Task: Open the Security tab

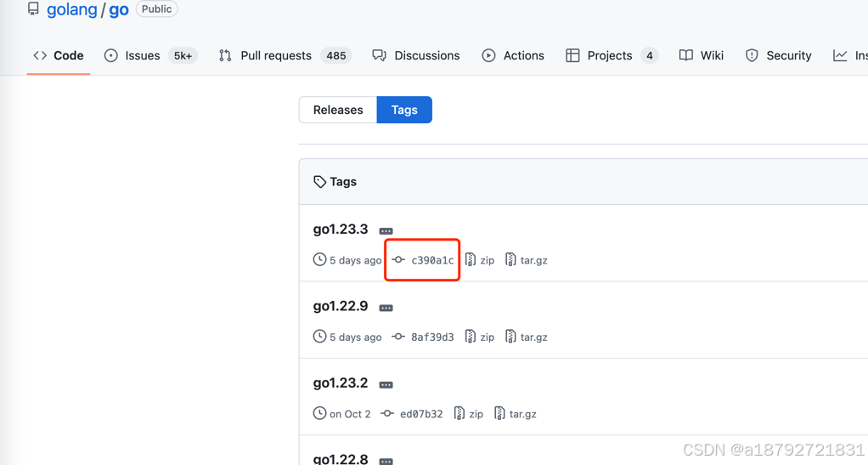Action: click(x=778, y=55)
